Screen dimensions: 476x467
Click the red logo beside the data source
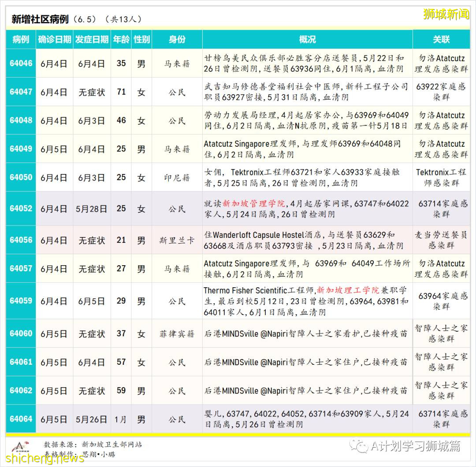coord(19,447)
